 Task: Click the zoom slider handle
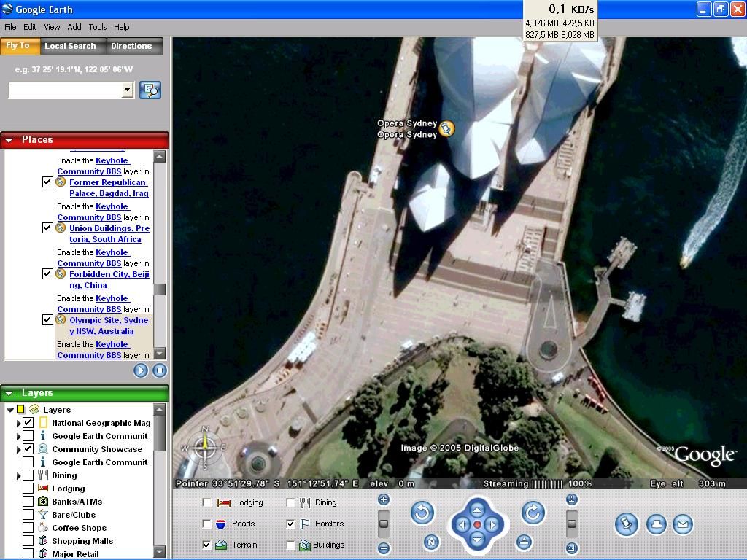(384, 523)
